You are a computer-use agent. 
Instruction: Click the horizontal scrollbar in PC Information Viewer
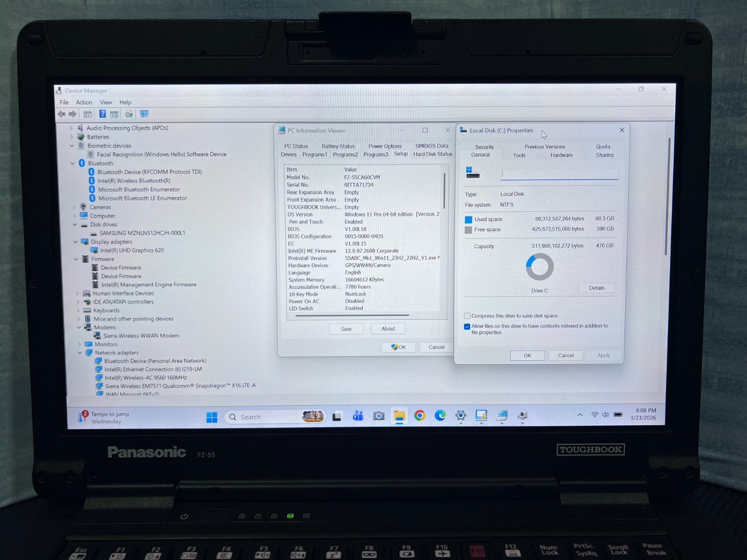pyautogui.click(x=352, y=315)
